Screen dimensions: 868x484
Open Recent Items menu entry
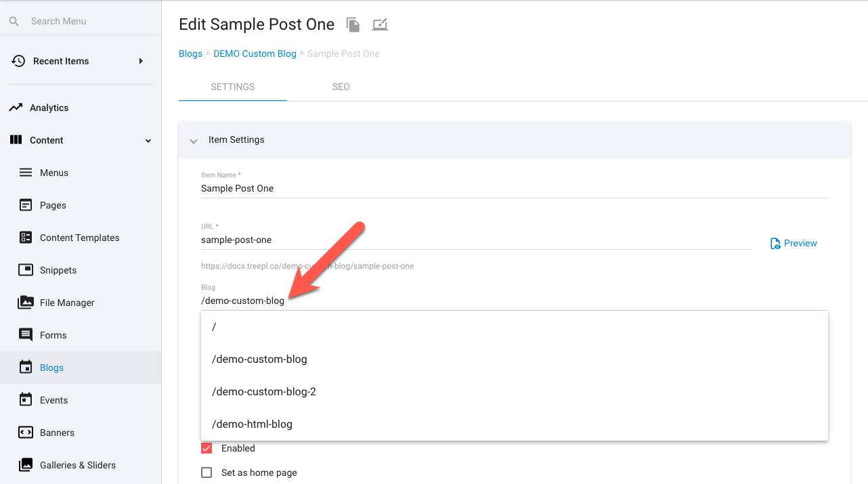(x=61, y=61)
